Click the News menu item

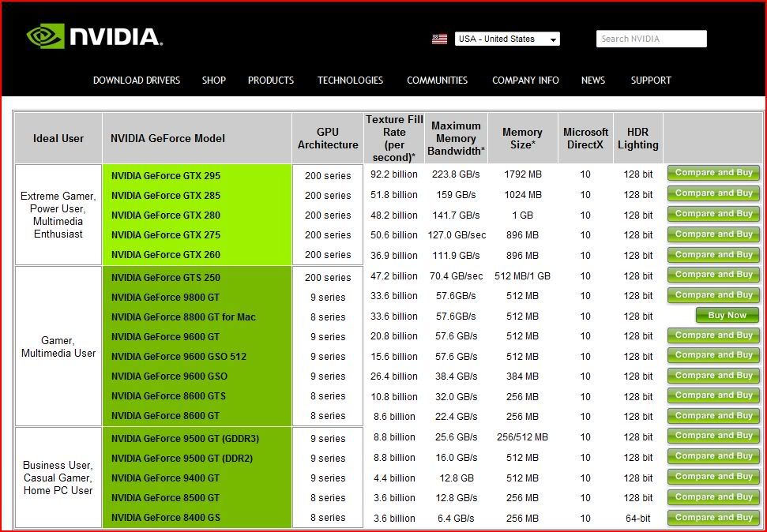click(593, 81)
